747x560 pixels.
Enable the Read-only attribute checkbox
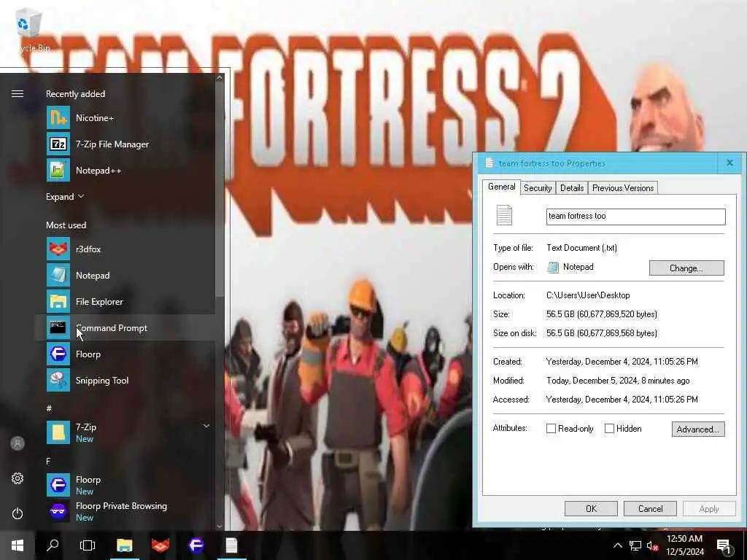point(551,429)
